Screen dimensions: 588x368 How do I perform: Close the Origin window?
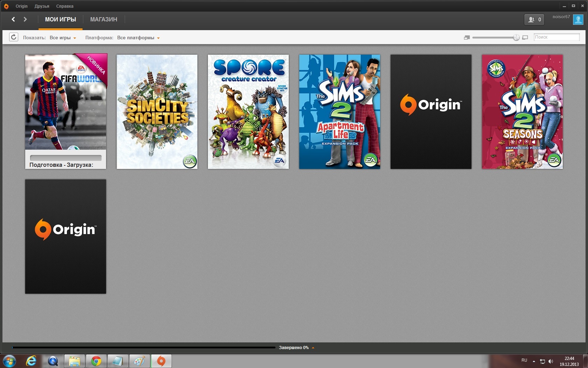[582, 6]
